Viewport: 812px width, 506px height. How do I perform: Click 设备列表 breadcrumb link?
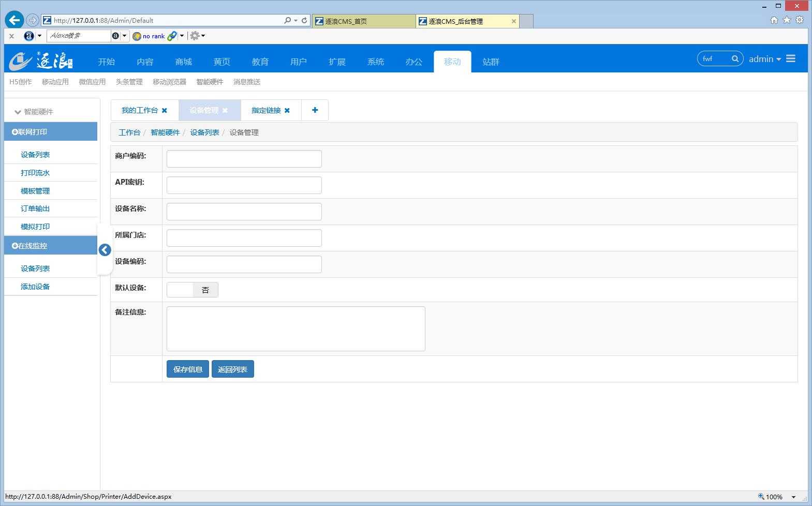pos(204,132)
